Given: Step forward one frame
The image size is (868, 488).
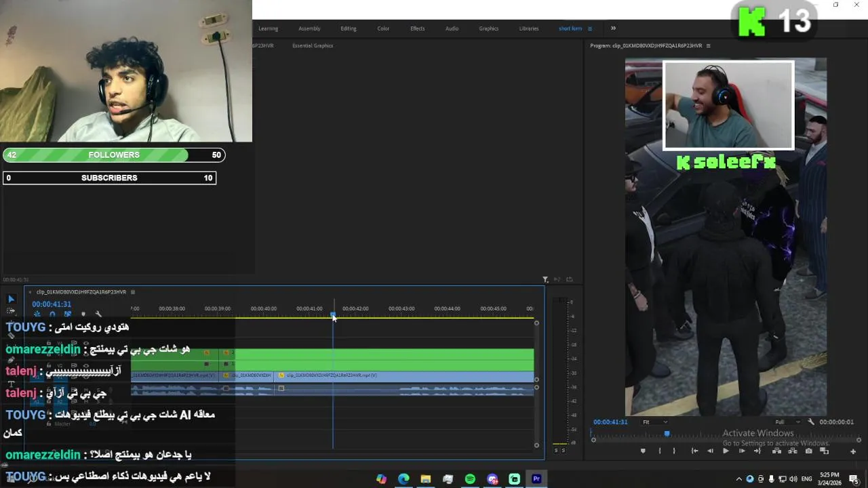Looking at the screenshot, I should point(742,451).
